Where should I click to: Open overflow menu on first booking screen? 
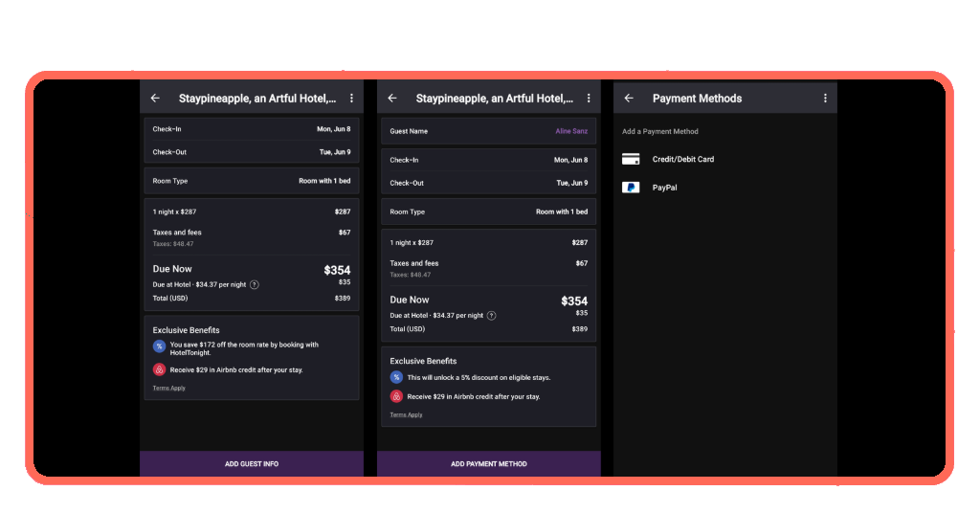tap(352, 98)
